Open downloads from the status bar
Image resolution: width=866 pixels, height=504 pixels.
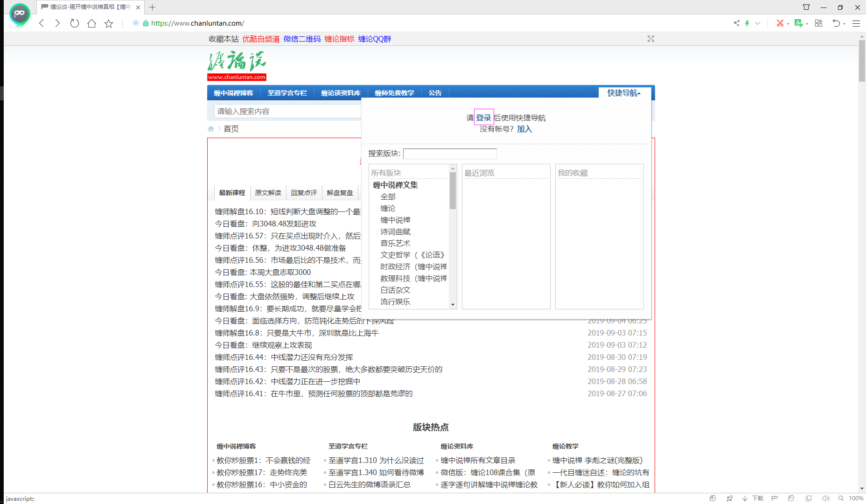coord(753,498)
